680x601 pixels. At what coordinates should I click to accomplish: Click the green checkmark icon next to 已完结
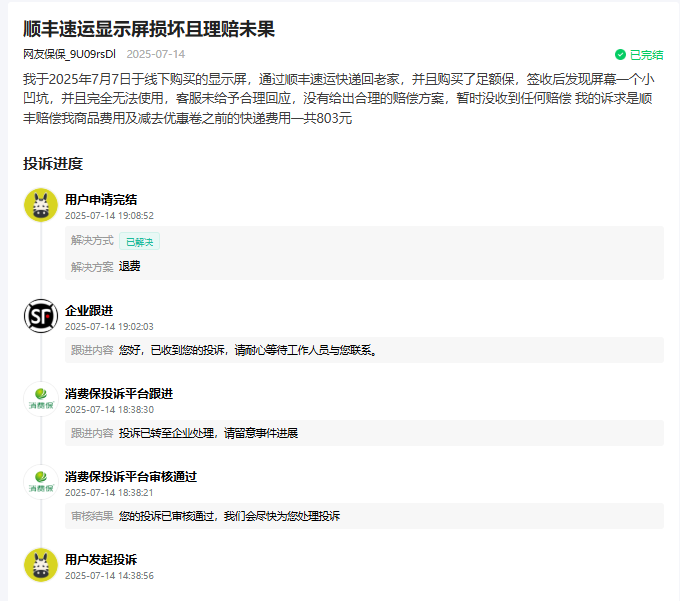620,55
